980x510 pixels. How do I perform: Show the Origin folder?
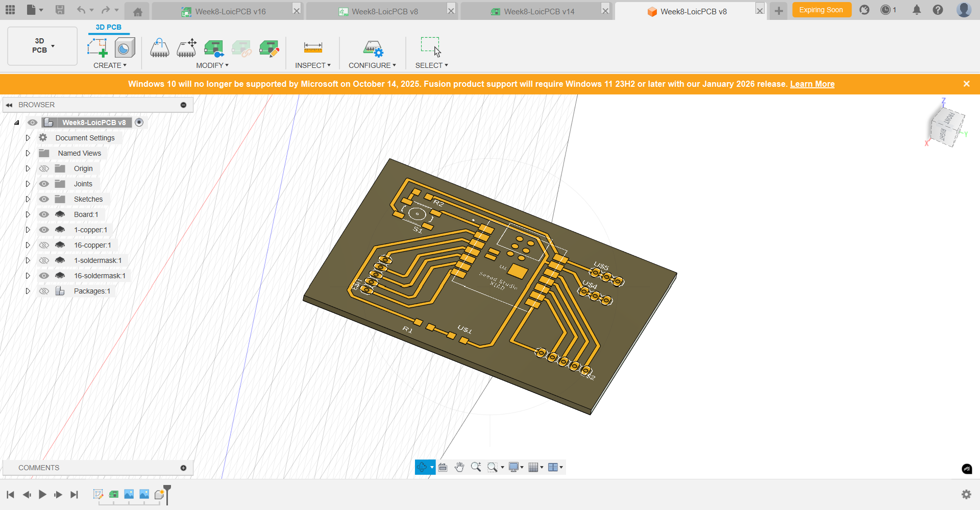point(44,168)
